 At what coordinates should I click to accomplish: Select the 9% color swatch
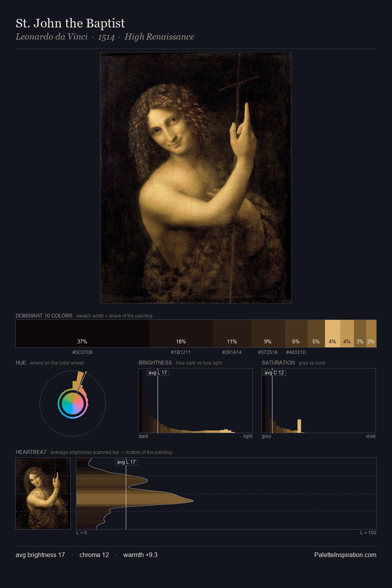[x=268, y=334]
